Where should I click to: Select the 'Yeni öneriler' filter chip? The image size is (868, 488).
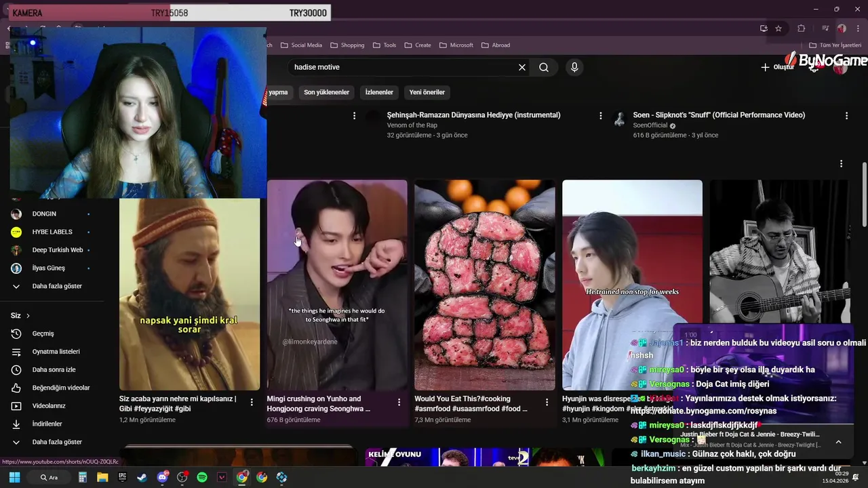(427, 92)
